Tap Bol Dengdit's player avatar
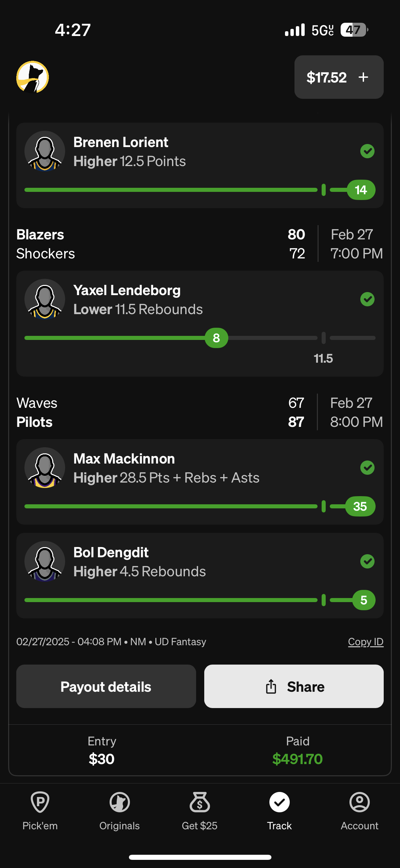400x868 pixels. pos(45,561)
